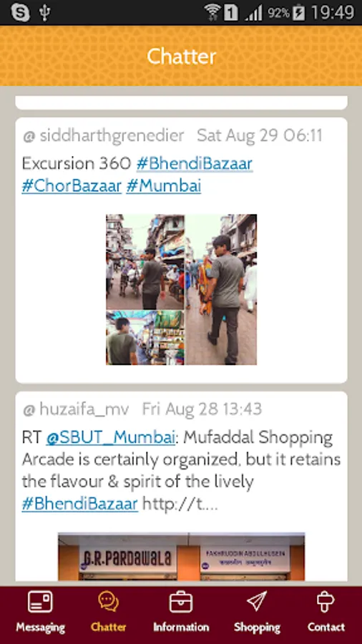View the Excursion 360 street photo collage

click(x=182, y=289)
